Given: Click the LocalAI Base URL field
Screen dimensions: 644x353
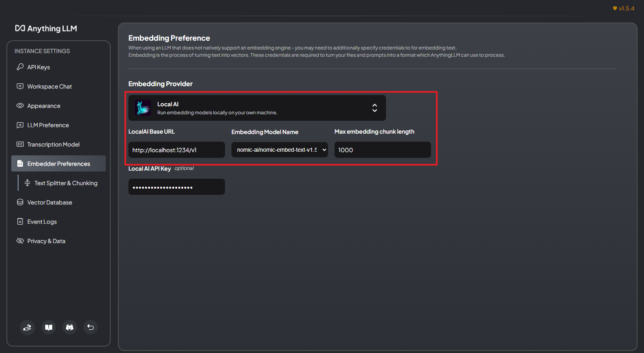Looking at the screenshot, I should point(177,150).
